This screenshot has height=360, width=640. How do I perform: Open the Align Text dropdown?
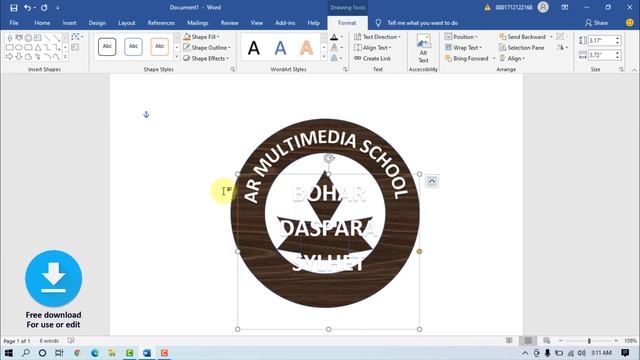pos(373,47)
